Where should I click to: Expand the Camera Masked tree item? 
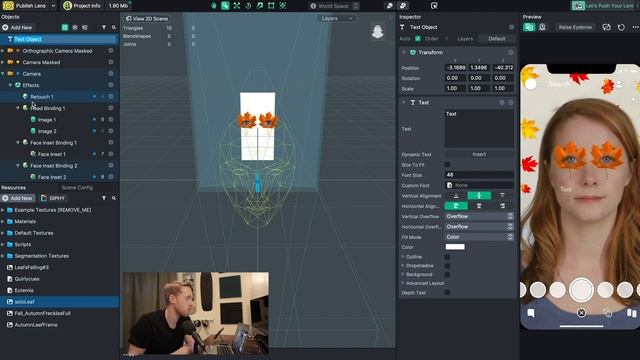[3, 62]
